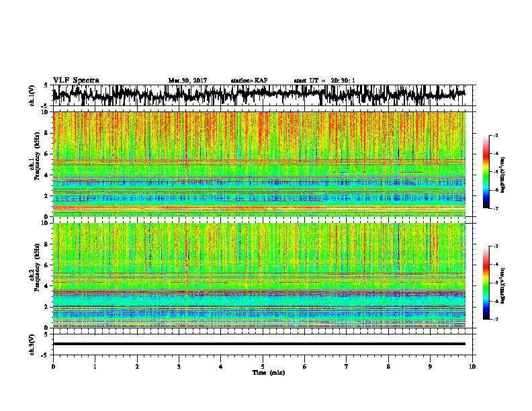Click the ch.3(V) axis label
The image size is (532, 411).
pyautogui.click(x=32, y=345)
